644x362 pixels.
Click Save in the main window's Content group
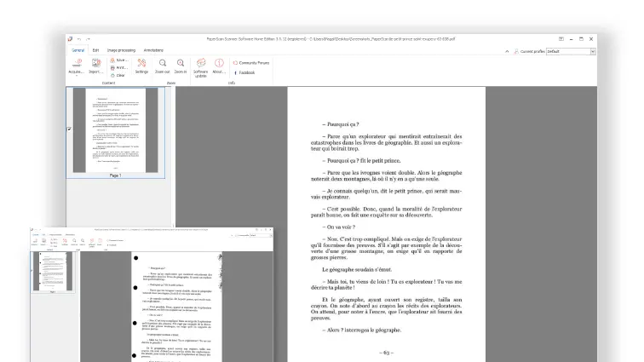pyautogui.click(x=119, y=60)
